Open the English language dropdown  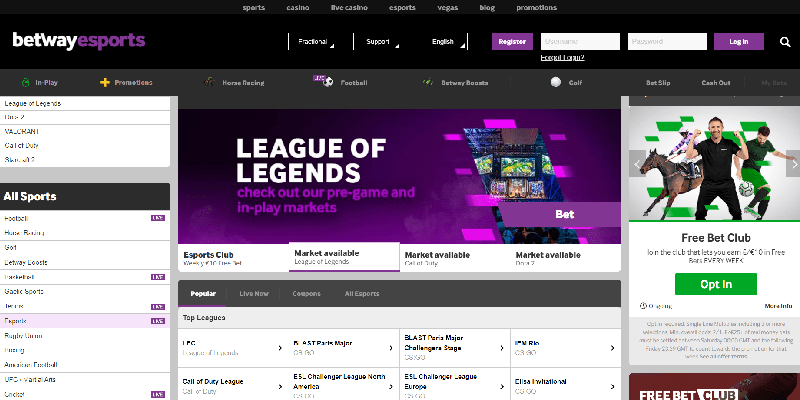(x=446, y=42)
